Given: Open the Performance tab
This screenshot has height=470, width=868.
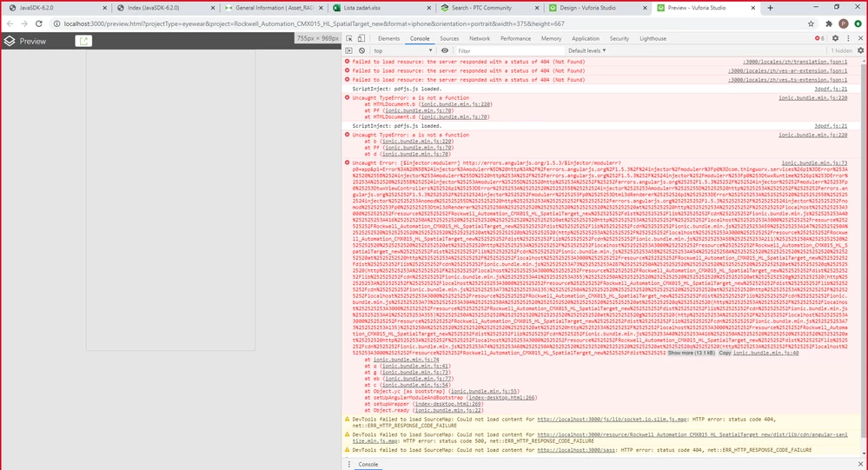Looking at the screenshot, I should [515, 38].
